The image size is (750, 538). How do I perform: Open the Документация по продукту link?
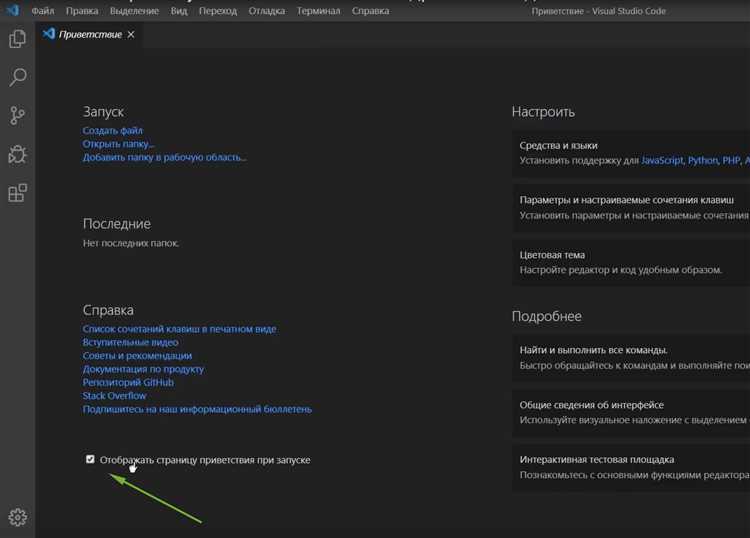click(143, 369)
